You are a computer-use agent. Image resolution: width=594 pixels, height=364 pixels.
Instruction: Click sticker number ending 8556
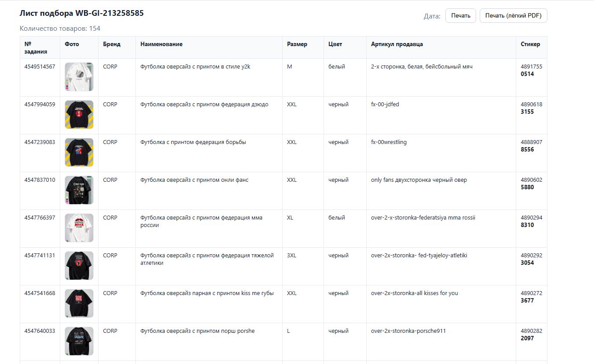pos(527,149)
